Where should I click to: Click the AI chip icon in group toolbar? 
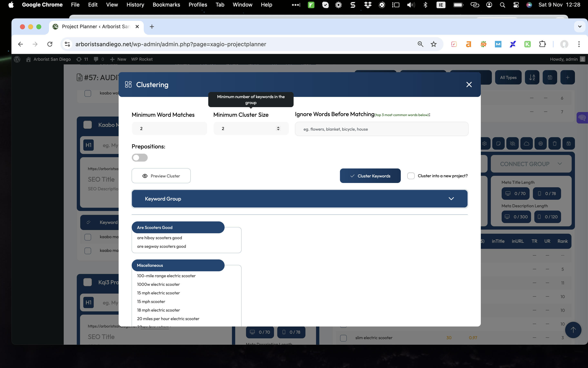(540, 144)
